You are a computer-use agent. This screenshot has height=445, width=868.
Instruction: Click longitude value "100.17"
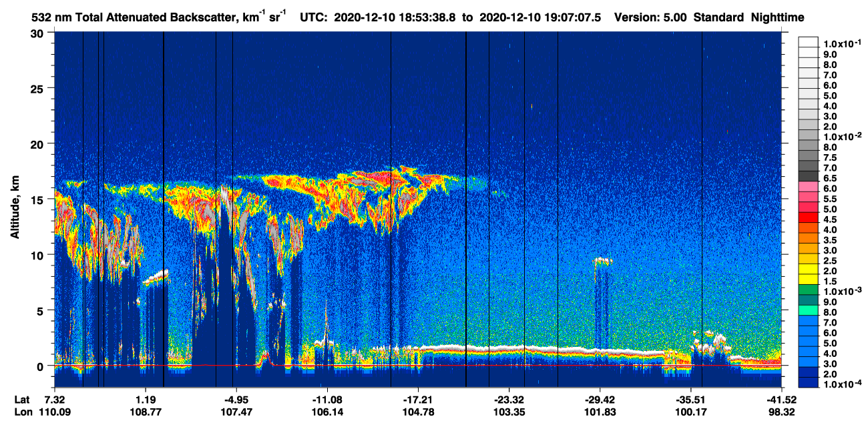(x=690, y=412)
